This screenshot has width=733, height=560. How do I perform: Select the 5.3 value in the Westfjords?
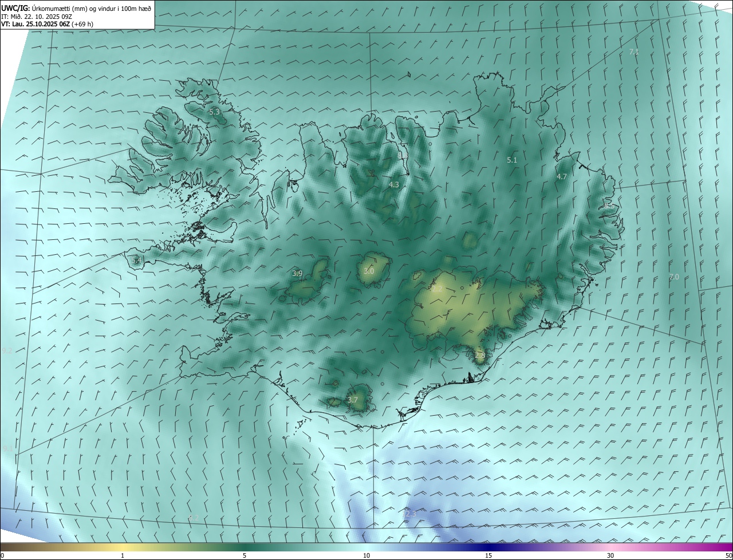click(214, 112)
